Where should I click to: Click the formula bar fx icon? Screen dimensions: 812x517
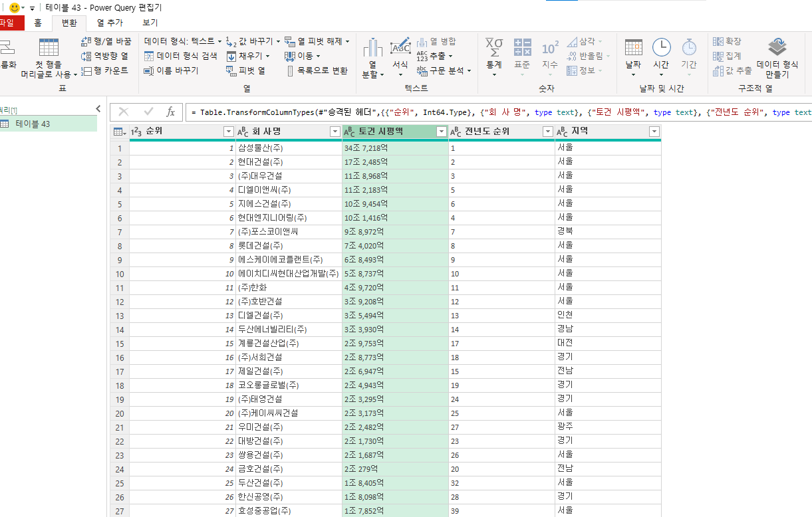pos(170,112)
